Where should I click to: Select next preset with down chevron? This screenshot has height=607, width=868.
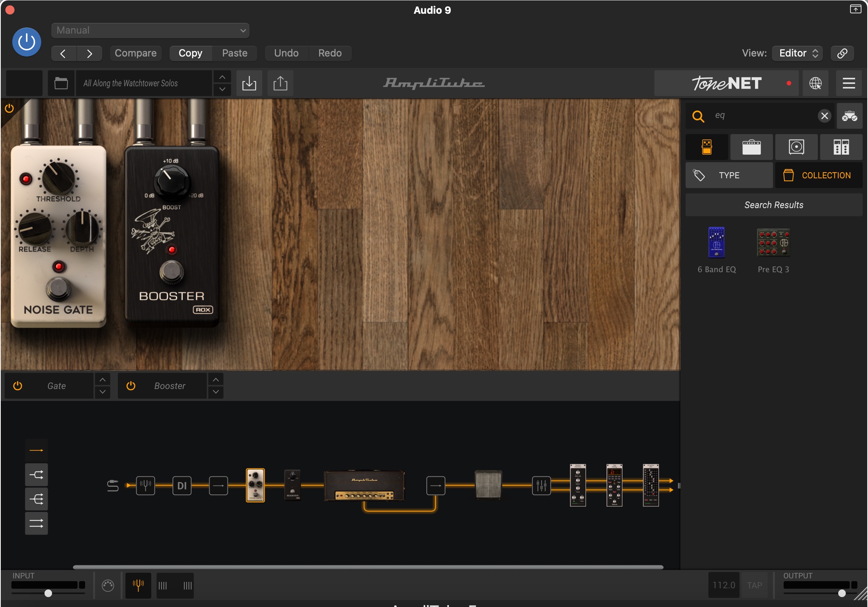222,89
